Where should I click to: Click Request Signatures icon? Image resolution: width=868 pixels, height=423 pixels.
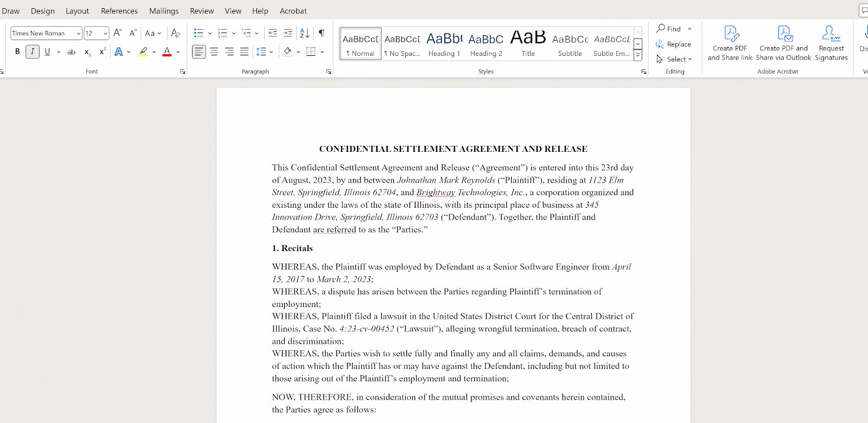pos(831,43)
